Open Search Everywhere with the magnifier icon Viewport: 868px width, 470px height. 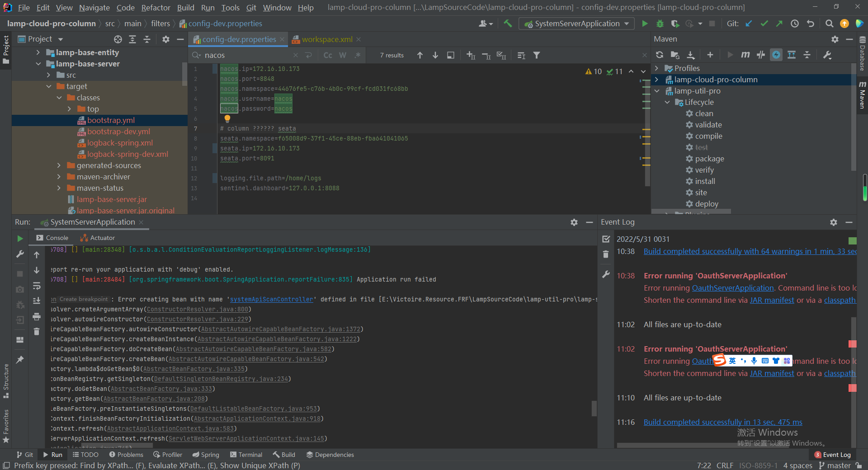[x=829, y=23]
